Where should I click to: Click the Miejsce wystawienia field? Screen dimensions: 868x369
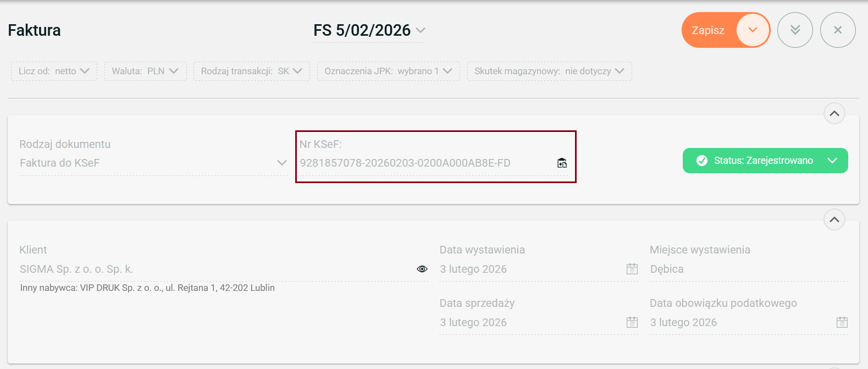click(748, 269)
